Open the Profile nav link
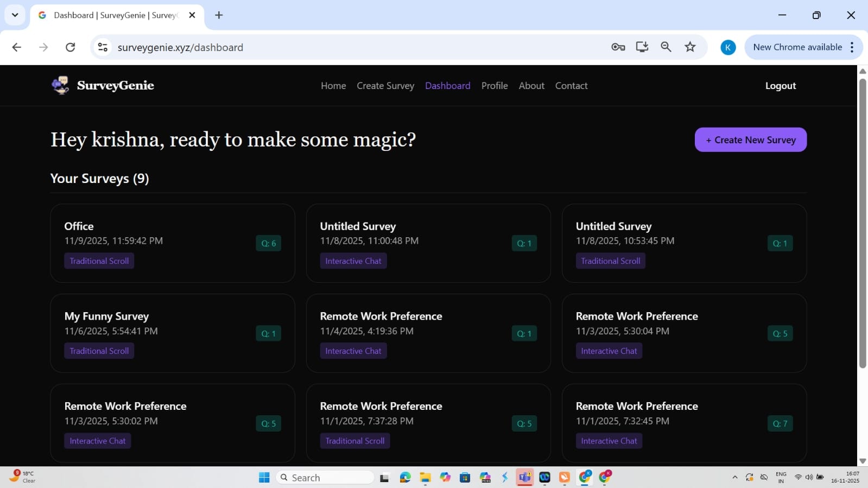Image resolution: width=868 pixels, height=488 pixels. pos(495,86)
